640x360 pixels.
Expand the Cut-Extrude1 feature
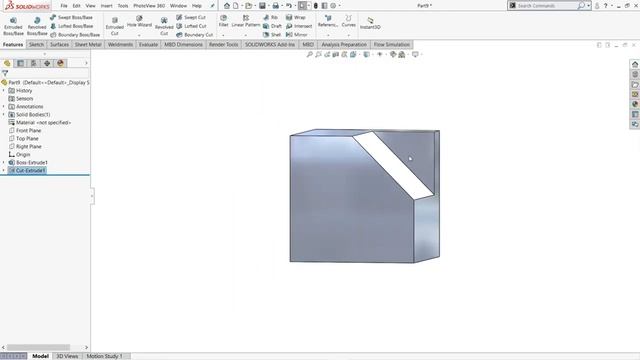(4, 170)
